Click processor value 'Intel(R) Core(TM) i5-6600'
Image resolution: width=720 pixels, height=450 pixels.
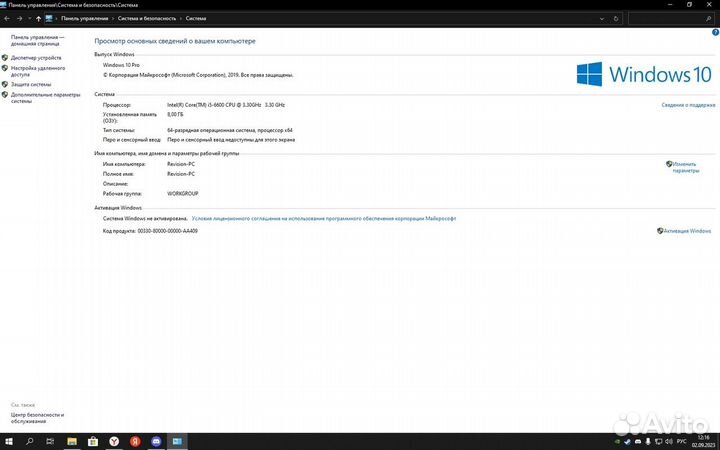pyautogui.click(x=226, y=105)
